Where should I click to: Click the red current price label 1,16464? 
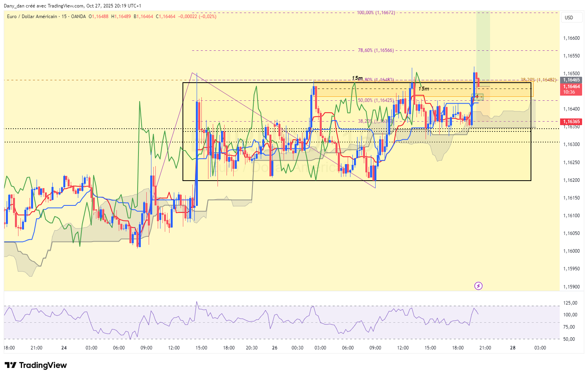(x=571, y=89)
